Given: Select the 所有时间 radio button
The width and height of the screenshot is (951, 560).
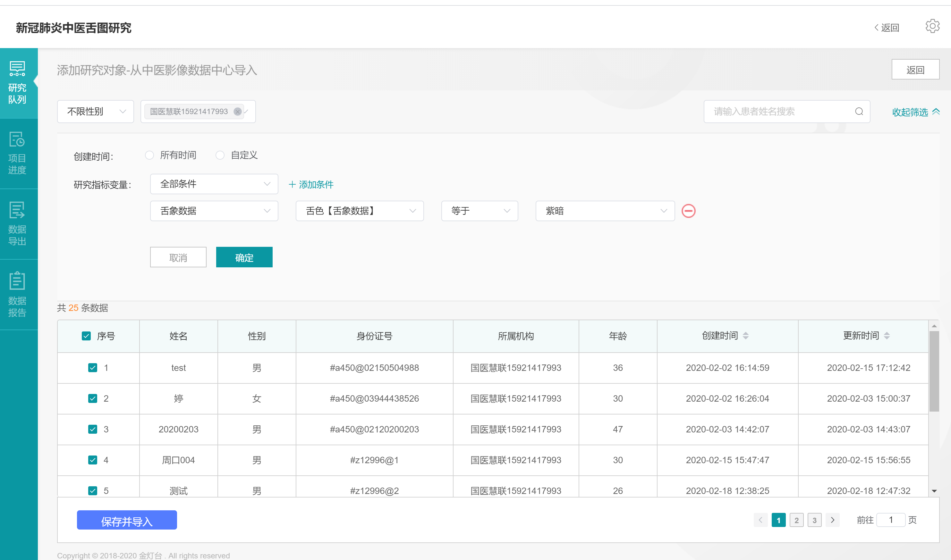Looking at the screenshot, I should (149, 155).
